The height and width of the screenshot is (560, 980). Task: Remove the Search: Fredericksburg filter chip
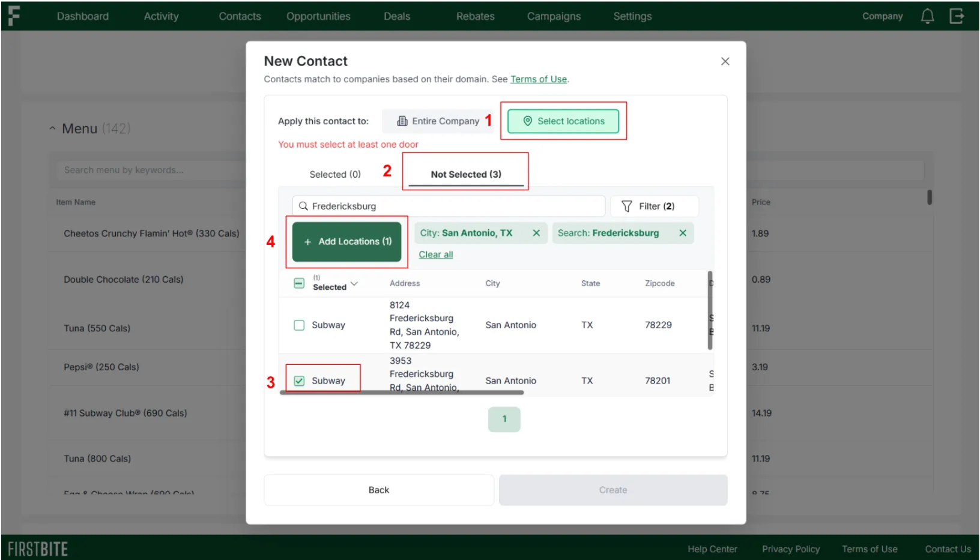(x=683, y=233)
